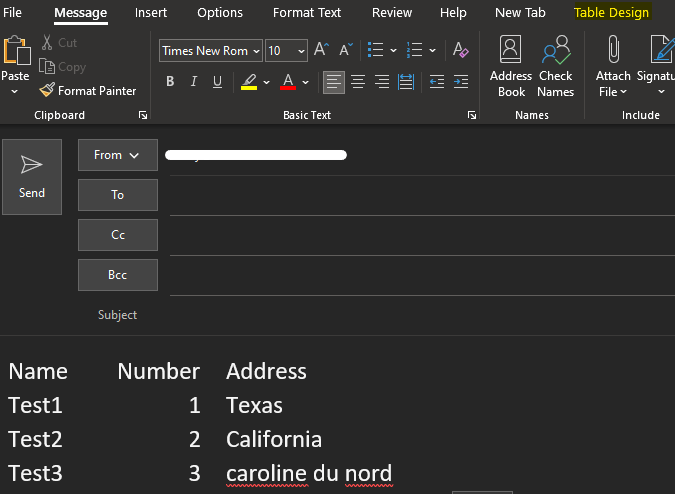
Task: Expand highlight color dropdown arrow
Action: (x=266, y=82)
